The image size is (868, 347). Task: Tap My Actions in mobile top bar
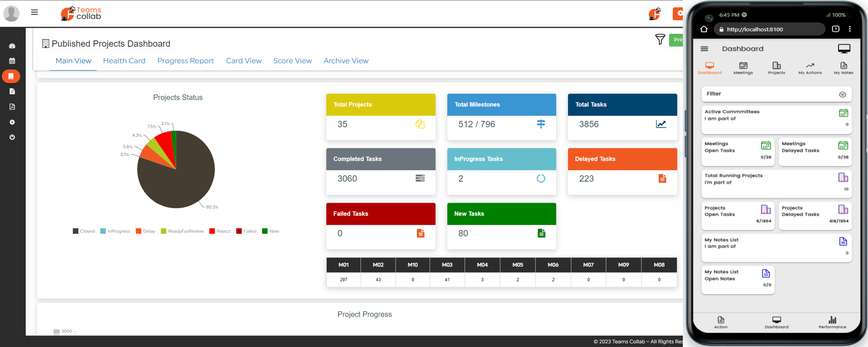[810, 68]
